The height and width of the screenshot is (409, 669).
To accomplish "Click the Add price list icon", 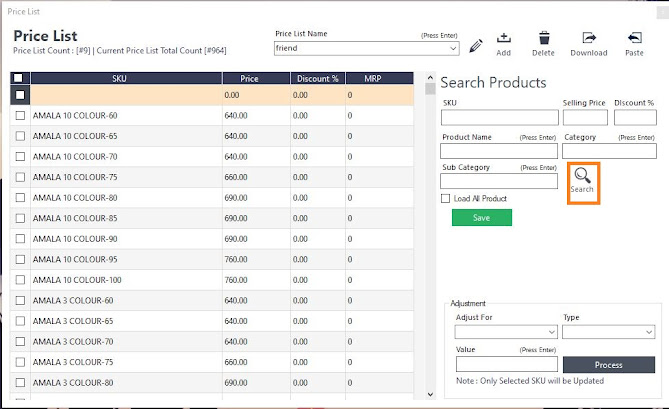I will [503, 38].
